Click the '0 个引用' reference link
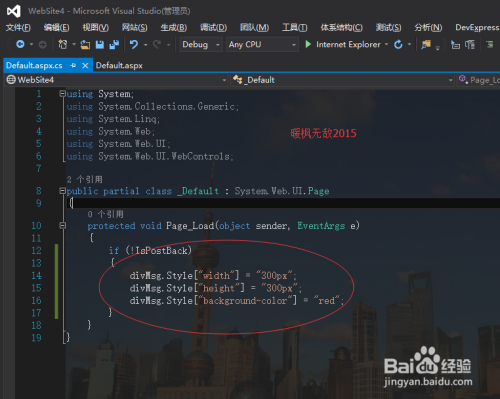Screen dimensions: 500x399 105,214
